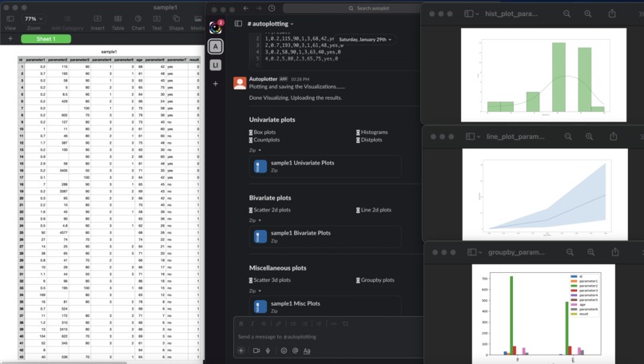Record an audio clip with microphone
The width and height of the screenshot is (644, 364).
click(268, 350)
